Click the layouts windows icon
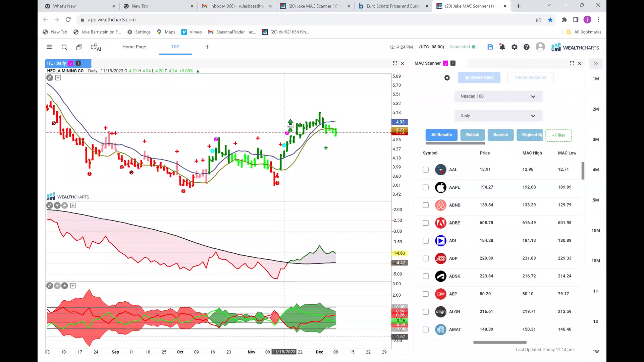The height and width of the screenshot is (362, 644). coord(79,47)
